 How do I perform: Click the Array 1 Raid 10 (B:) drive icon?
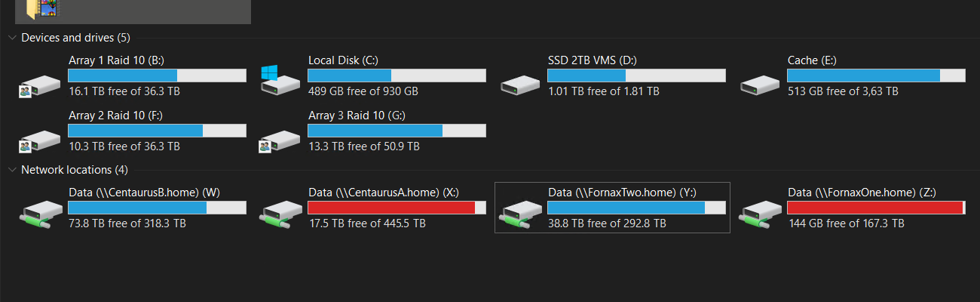point(39,83)
